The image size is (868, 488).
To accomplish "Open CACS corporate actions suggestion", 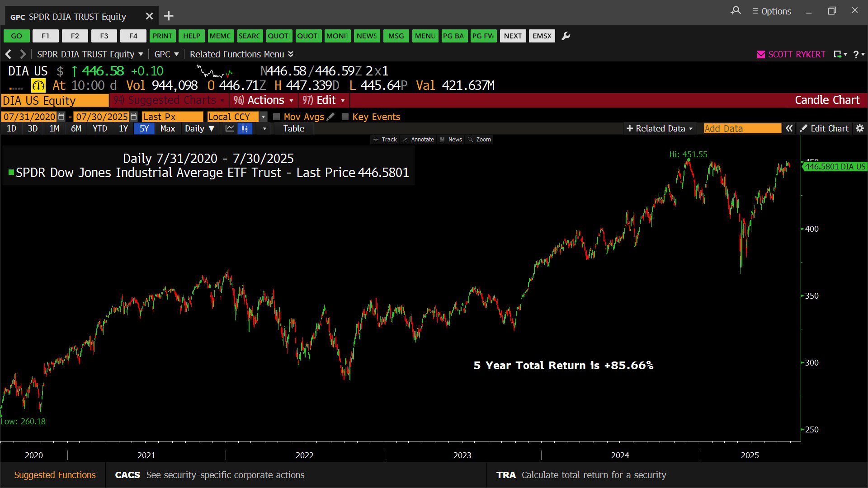I will coord(296,475).
